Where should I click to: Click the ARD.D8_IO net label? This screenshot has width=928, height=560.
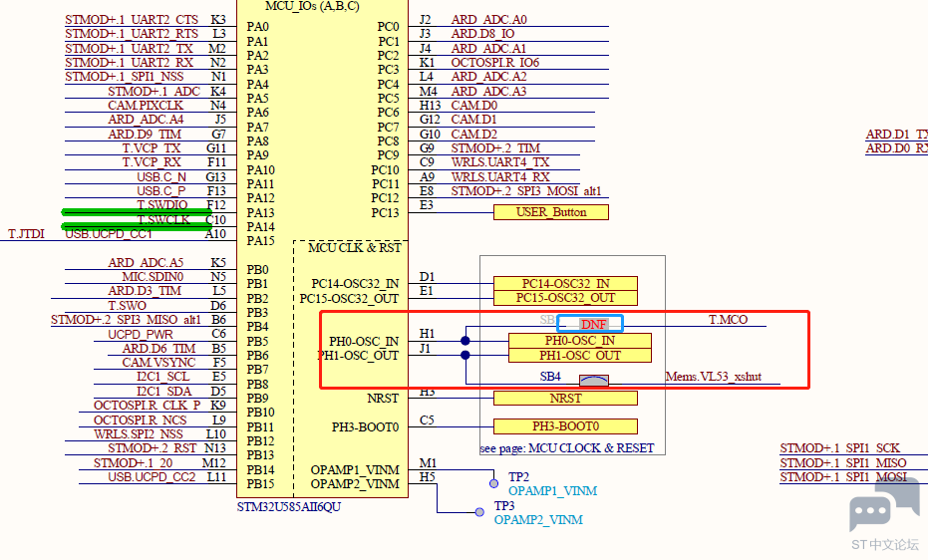pos(482,34)
